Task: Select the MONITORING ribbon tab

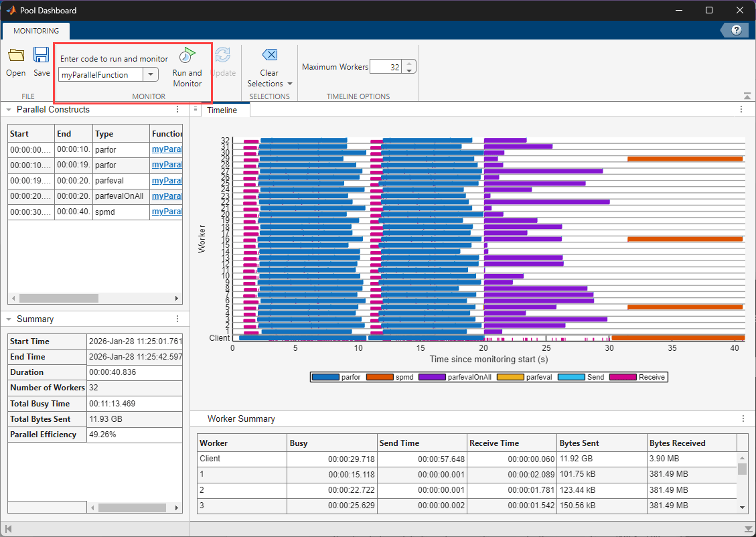Action: point(36,31)
